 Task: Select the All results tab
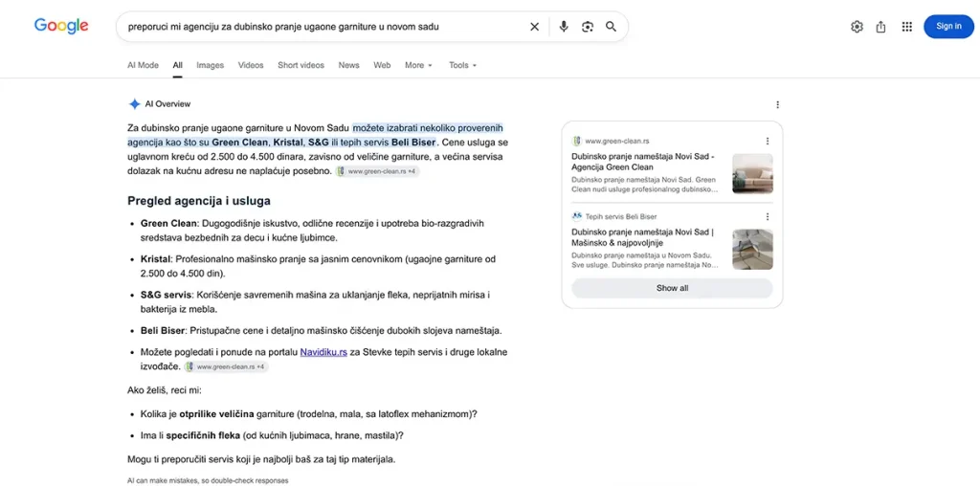pyautogui.click(x=178, y=65)
